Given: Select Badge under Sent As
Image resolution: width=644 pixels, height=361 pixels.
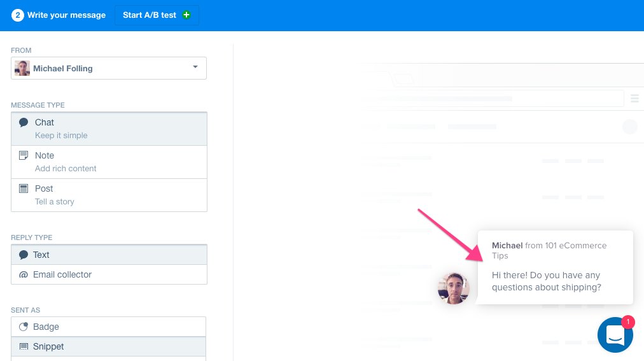Looking at the screenshot, I should (108, 327).
